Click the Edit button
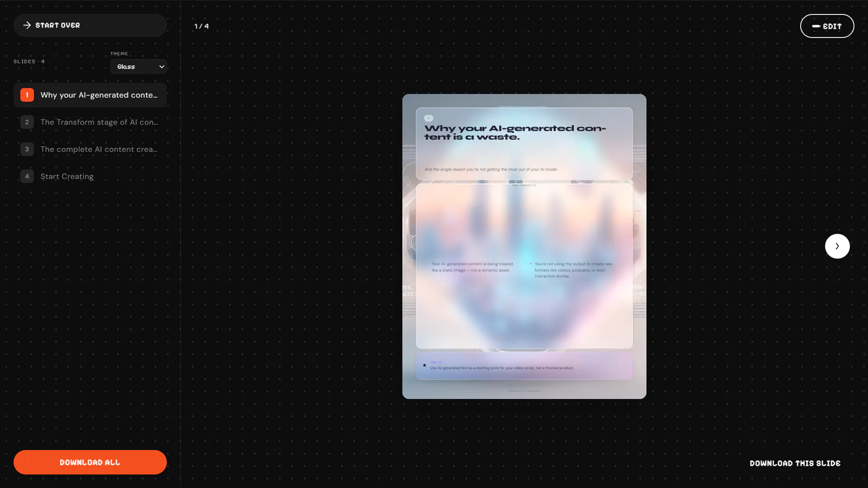The height and width of the screenshot is (488, 868). pyautogui.click(x=827, y=26)
